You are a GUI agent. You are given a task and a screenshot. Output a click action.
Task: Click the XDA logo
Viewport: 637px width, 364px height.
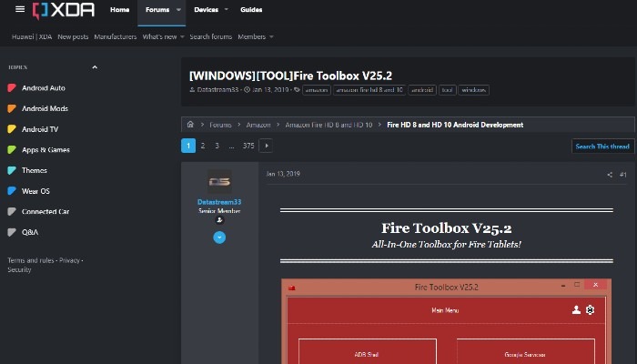[x=64, y=10]
